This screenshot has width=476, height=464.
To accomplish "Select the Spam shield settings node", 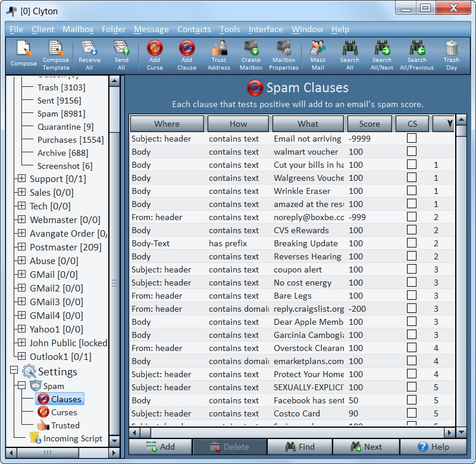I will pyautogui.click(x=48, y=386).
